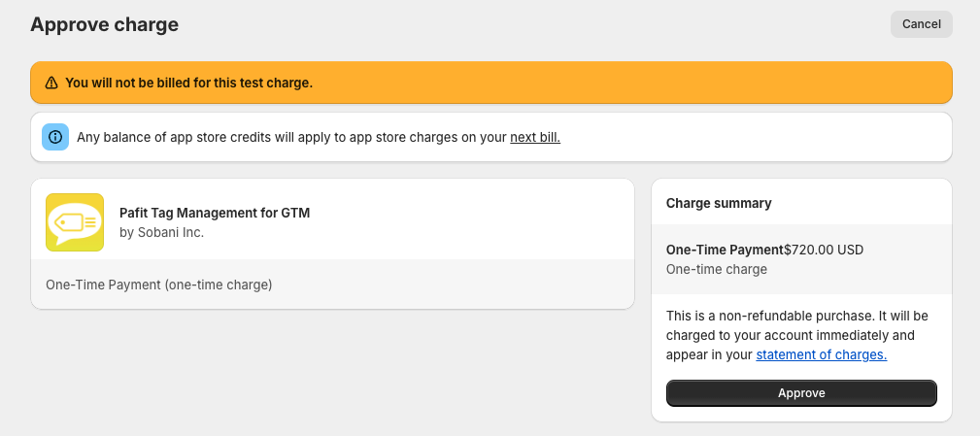Click the yellow Pafit Tag Management app icon
The height and width of the screenshot is (436, 980).
pyautogui.click(x=75, y=222)
